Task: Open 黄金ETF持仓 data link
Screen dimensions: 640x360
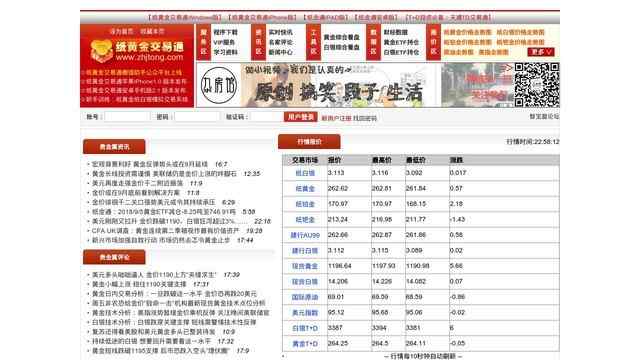Action: pyautogui.click(x=401, y=42)
